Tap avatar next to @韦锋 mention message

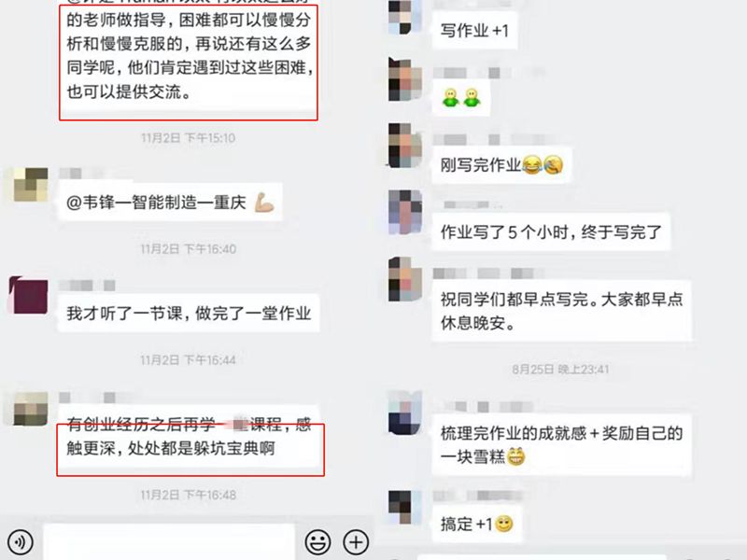click(28, 185)
